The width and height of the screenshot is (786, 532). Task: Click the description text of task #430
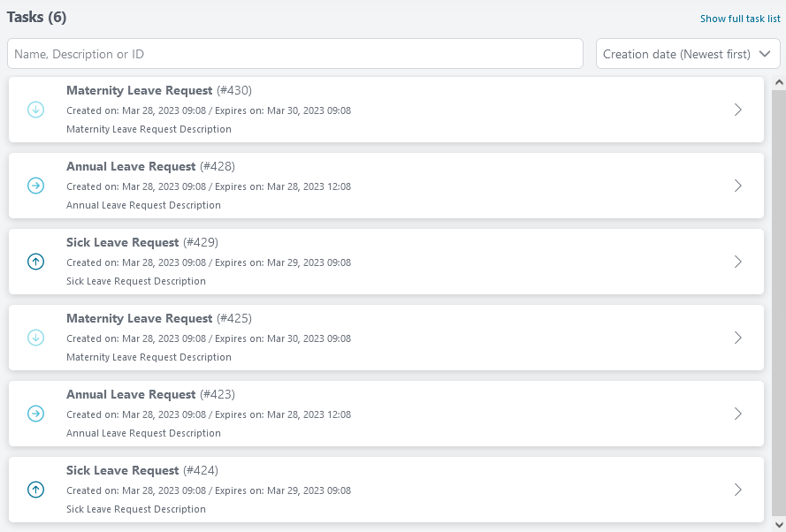click(149, 129)
